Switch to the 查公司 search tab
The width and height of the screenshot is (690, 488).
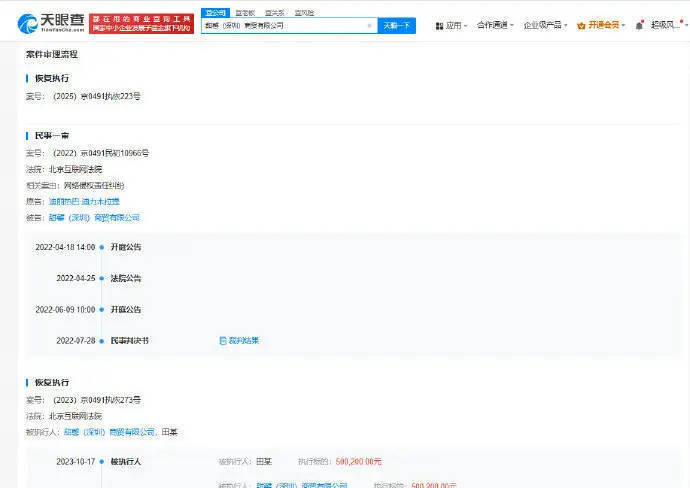(x=215, y=13)
